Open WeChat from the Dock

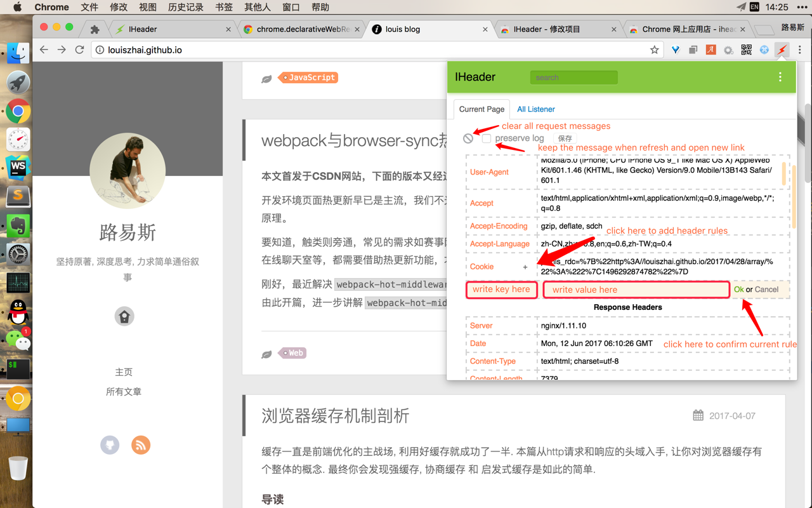18,340
